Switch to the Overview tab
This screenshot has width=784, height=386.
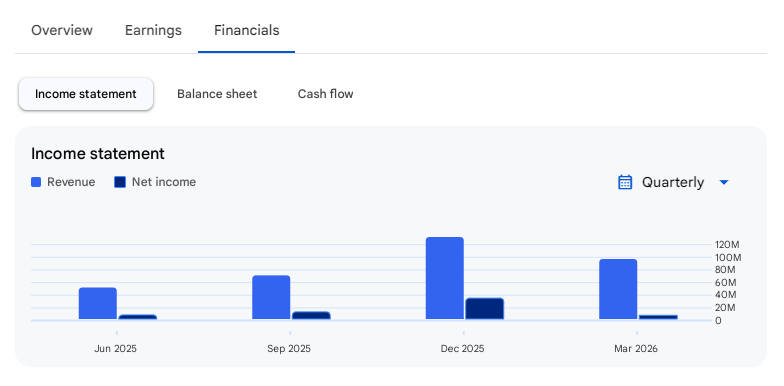pos(62,30)
